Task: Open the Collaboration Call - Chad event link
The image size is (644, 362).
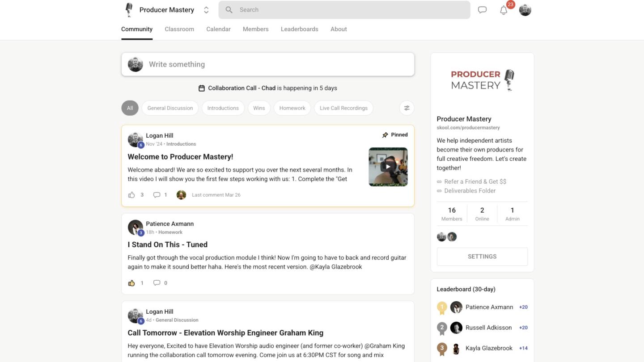Action: click(x=241, y=88)
